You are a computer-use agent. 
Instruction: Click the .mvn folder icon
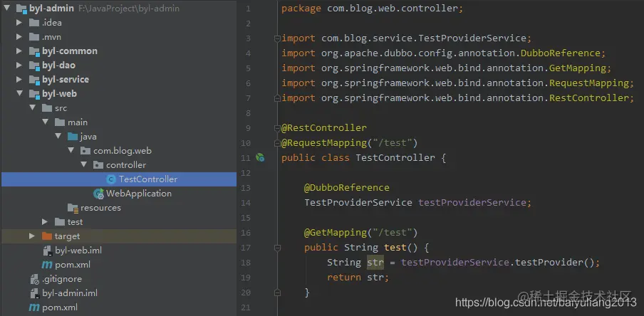[34, 37]
